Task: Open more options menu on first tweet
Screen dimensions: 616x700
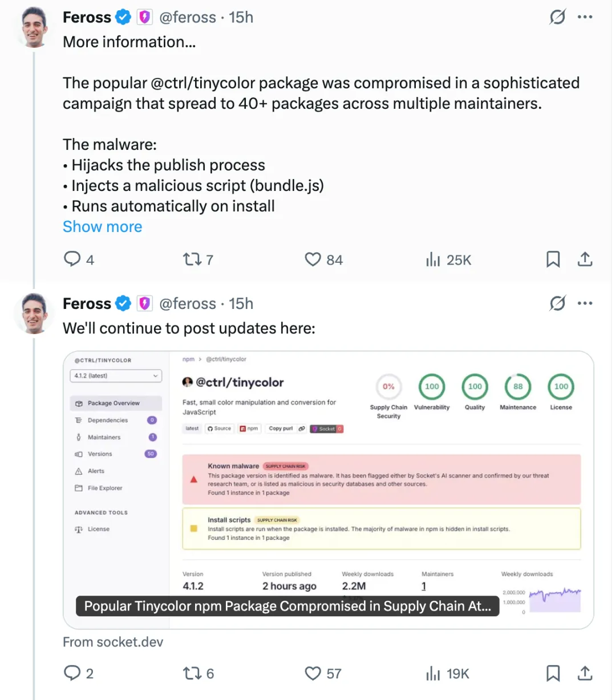Action: coord(585,17)
